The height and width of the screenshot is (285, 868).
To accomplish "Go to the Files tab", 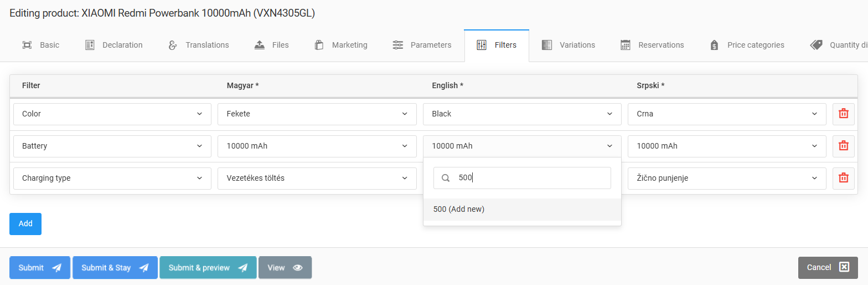I will click(x=271, y=45).
